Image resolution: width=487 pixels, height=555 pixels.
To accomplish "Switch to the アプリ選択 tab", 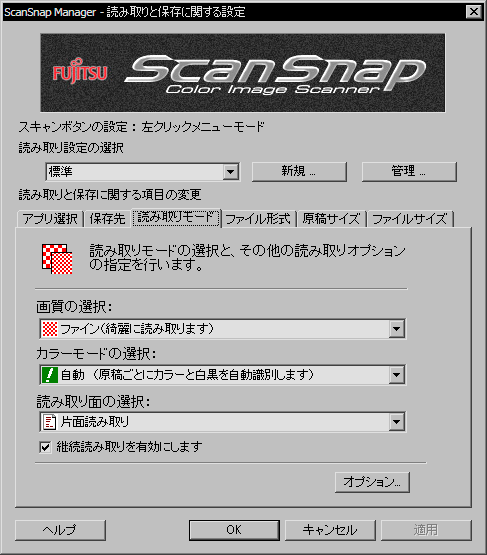I will pos(50,219).
